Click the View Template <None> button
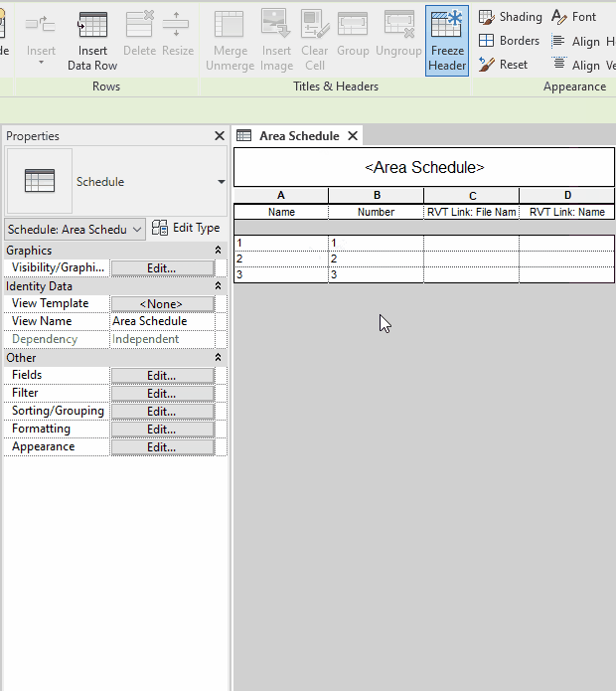This screenshot has width=616, height=691. point(163,303)
